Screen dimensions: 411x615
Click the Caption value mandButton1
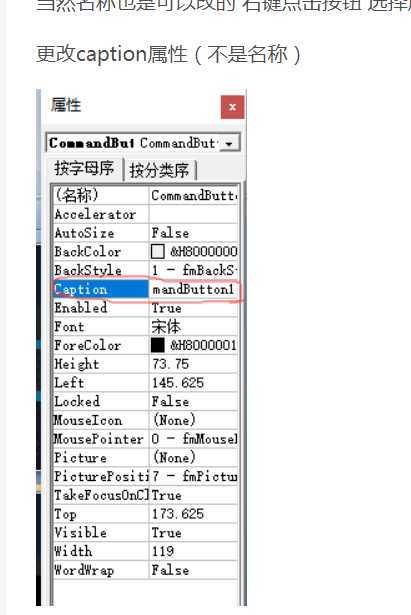(x=194, y=289)
